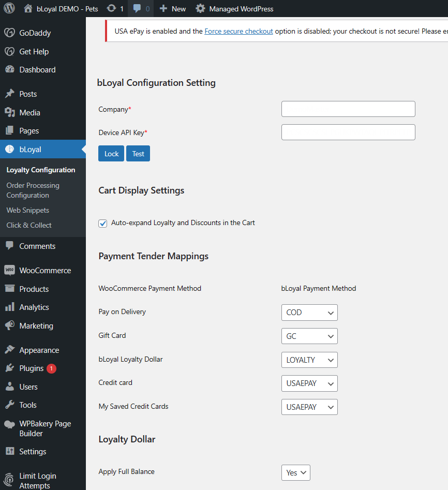This screenshot has height=490, width=448.
Task: Click the Products box icon
Action: coord(10,288)
